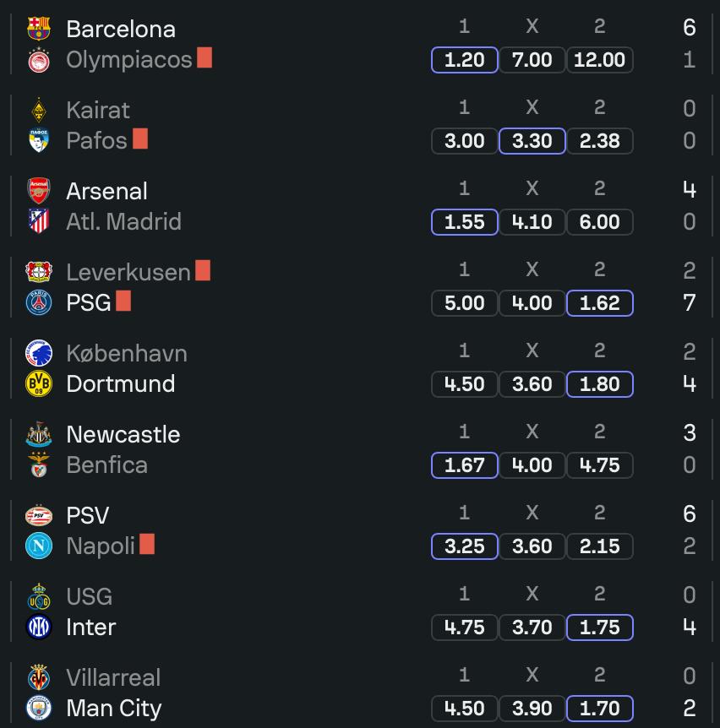
Task: Click the Atl. Madrid club crest
Action: pyautogui.click(x=39, y=221)
